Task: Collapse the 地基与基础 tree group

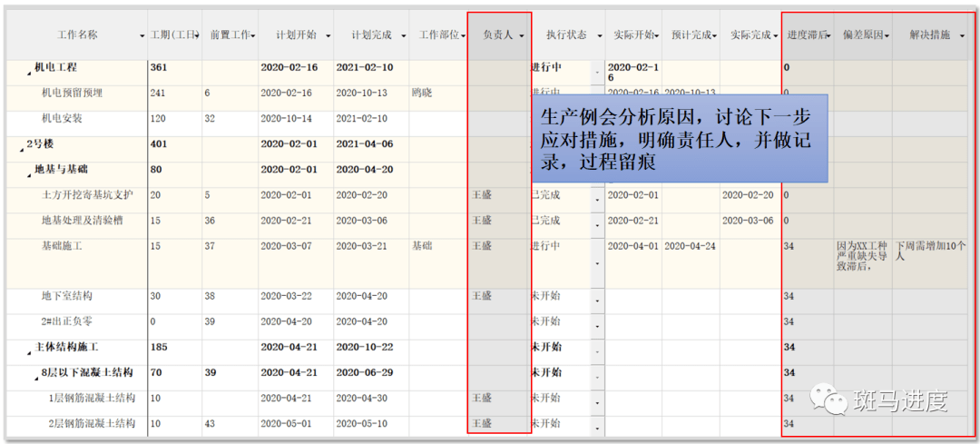Action: click(x=29, y=175)
